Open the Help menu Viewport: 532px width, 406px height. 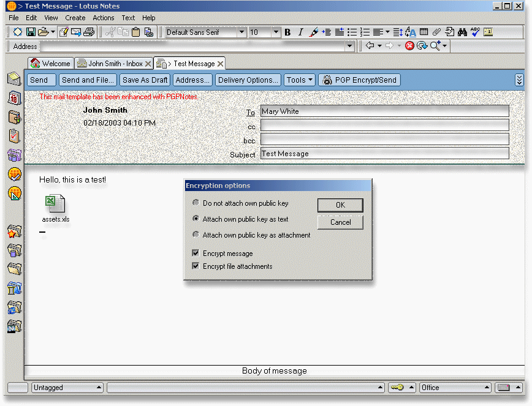pos(148,18)
